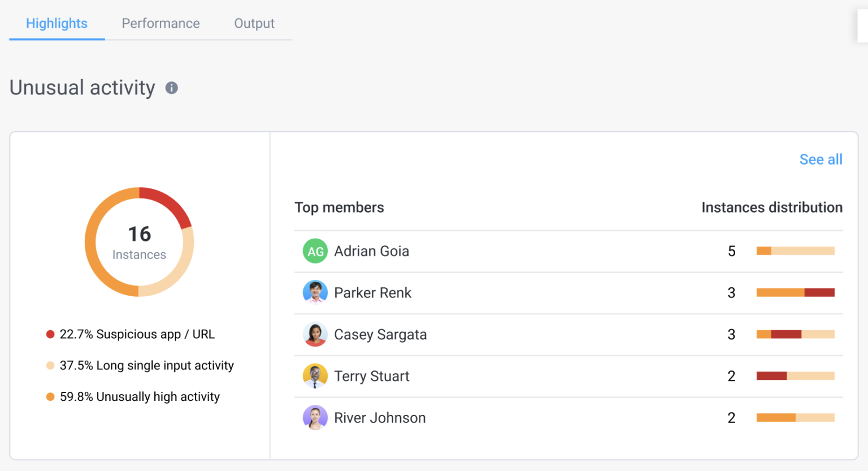The height and width of the screenshot is (471, 868).
Task: Click the Long single input activity legend marker
Action: [x=50, y=365]
